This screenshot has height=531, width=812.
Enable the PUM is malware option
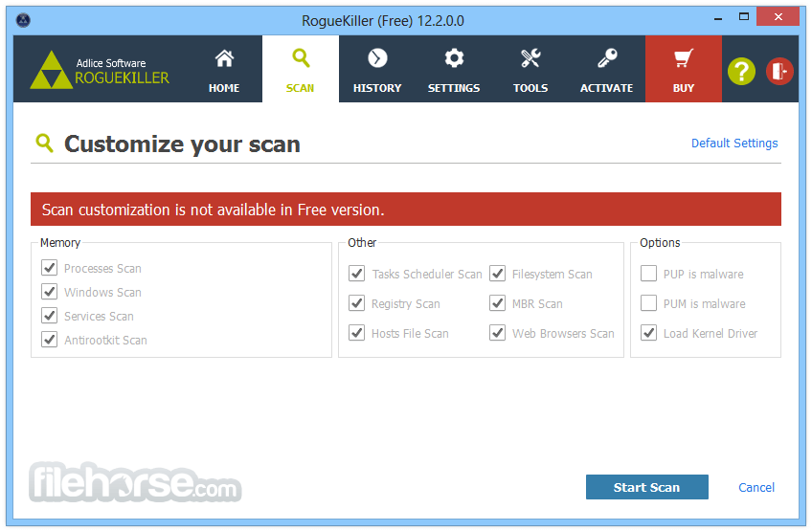(x=649, y=303)
